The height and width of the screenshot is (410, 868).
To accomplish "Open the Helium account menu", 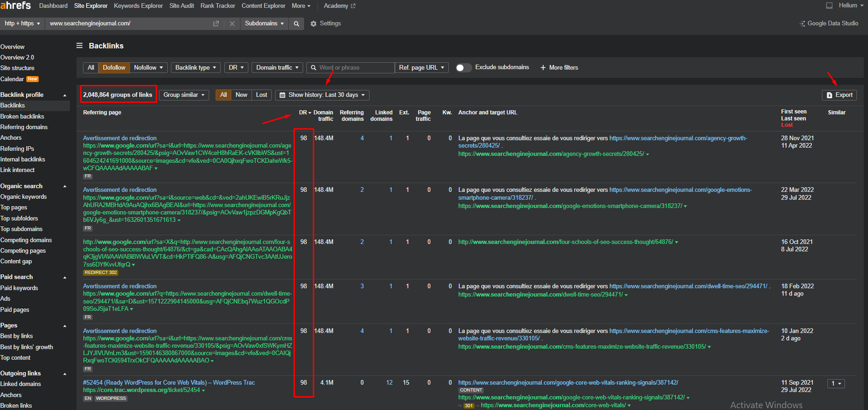I will (x=850, y=6).
